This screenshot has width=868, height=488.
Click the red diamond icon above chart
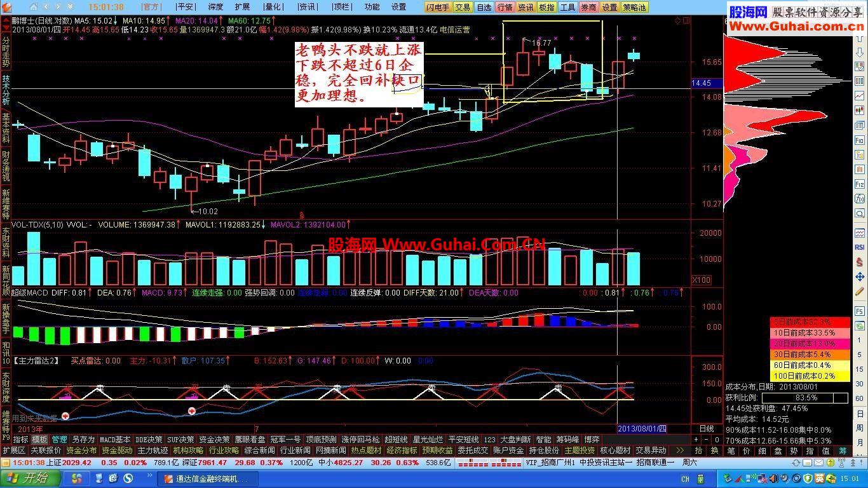pyautogui.click(x=678, y=21)
